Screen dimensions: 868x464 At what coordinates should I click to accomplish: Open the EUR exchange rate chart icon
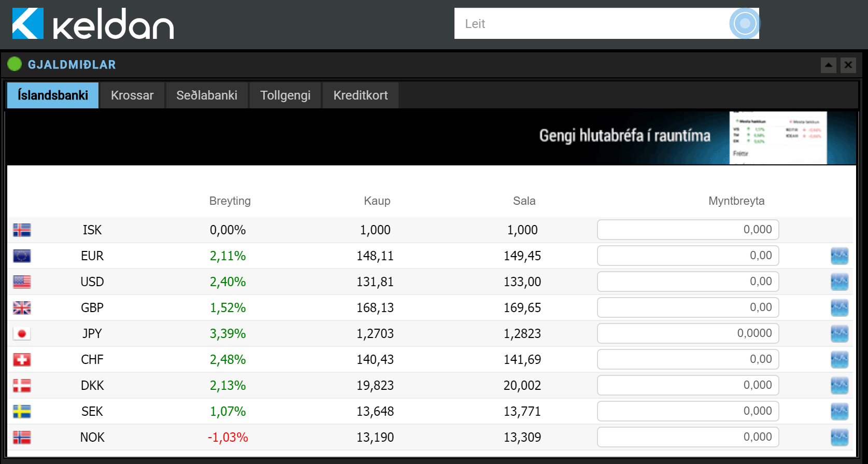click(839, 256)
